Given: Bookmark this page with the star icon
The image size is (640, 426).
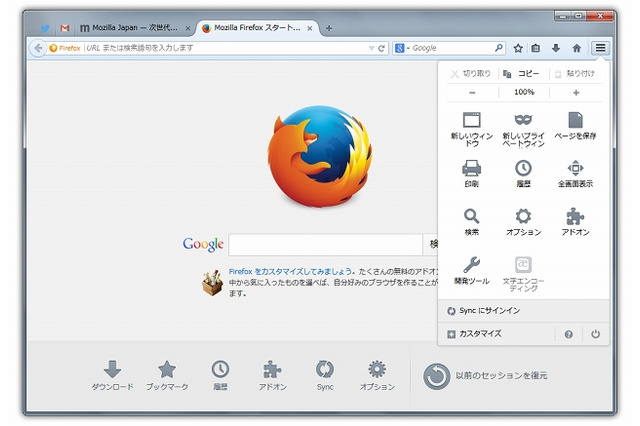Looking at the screenshot, I should tap(518, 47).
